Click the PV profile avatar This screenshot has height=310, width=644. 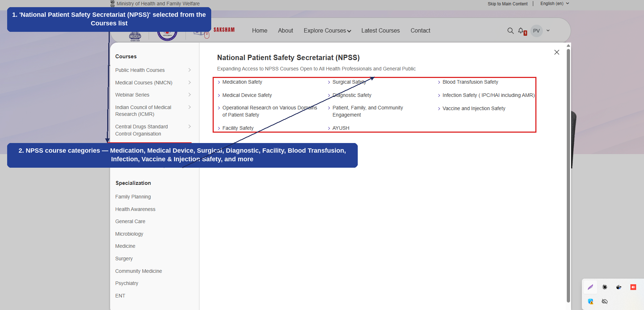[536, 31]
